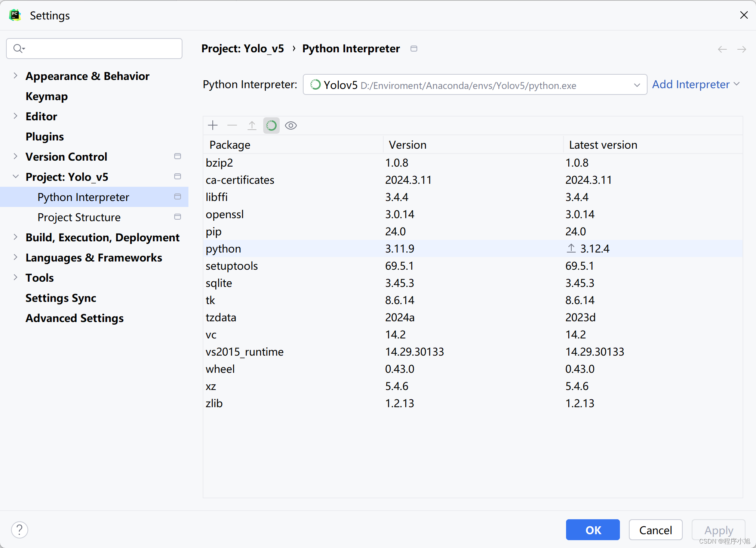This screenshot has width=756, height=548.
Task: Click the install package plus icon
Action: [213, 126]
